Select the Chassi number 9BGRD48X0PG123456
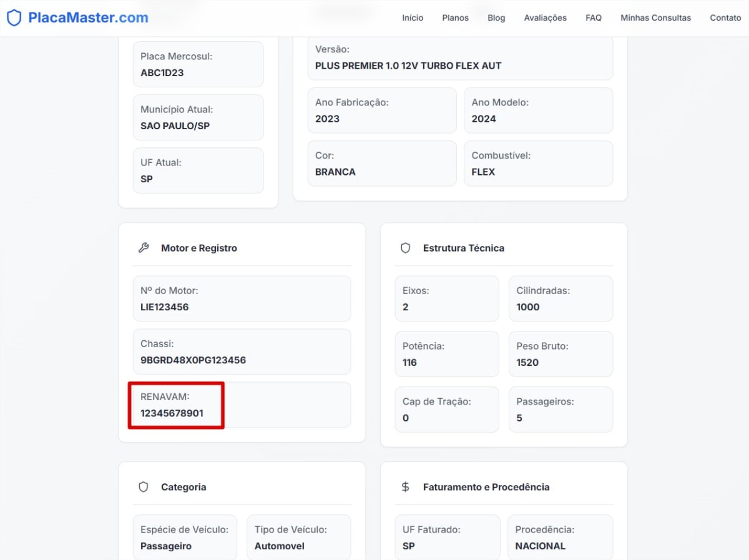This screenshot has width=749, height=560. click(193, 360)
